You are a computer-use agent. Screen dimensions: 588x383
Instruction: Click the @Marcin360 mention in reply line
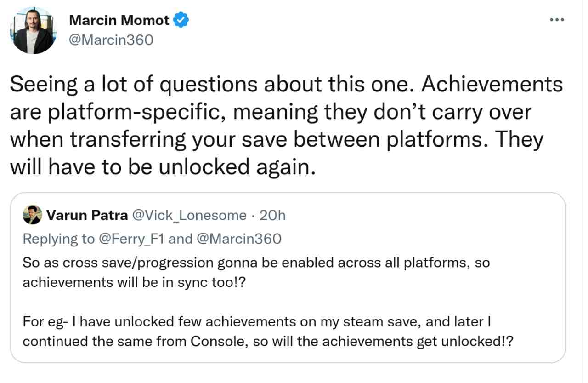(238, 239)
